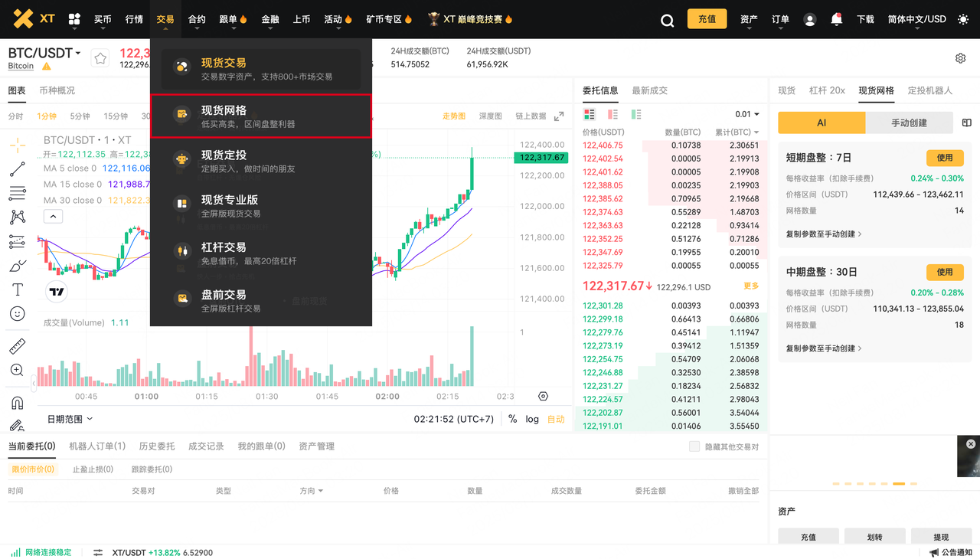This screenshot has width=980, height=559.
Task: Tick the hide other trading pairs checkbox
Action: pos(694,446)
